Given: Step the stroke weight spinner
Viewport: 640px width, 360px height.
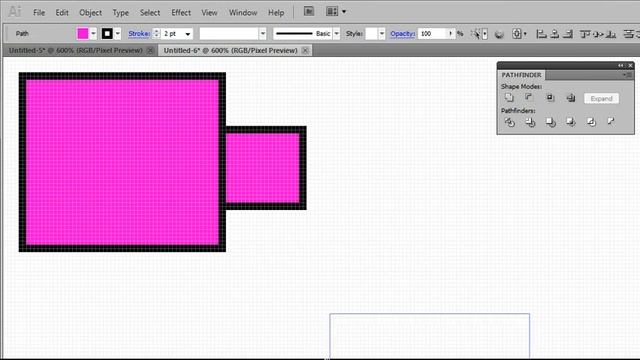Looking at the screenshot, I should tap(156, 33).
